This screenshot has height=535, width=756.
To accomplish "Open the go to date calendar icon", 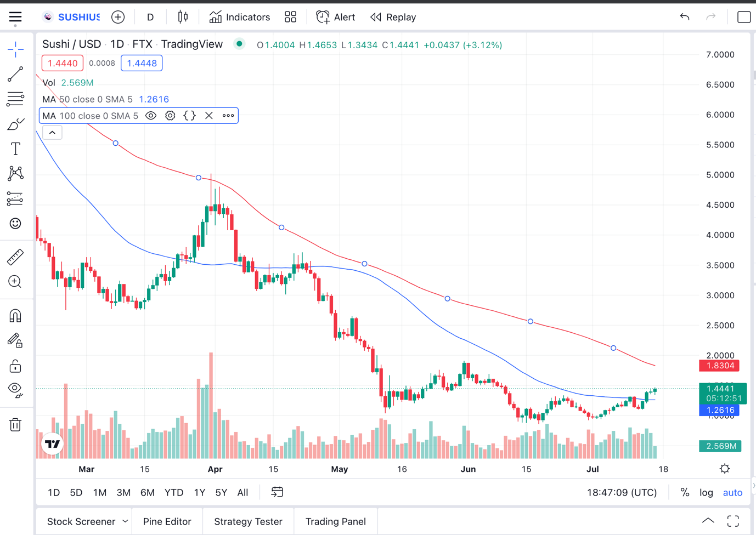I will click(x=277, y=492).
